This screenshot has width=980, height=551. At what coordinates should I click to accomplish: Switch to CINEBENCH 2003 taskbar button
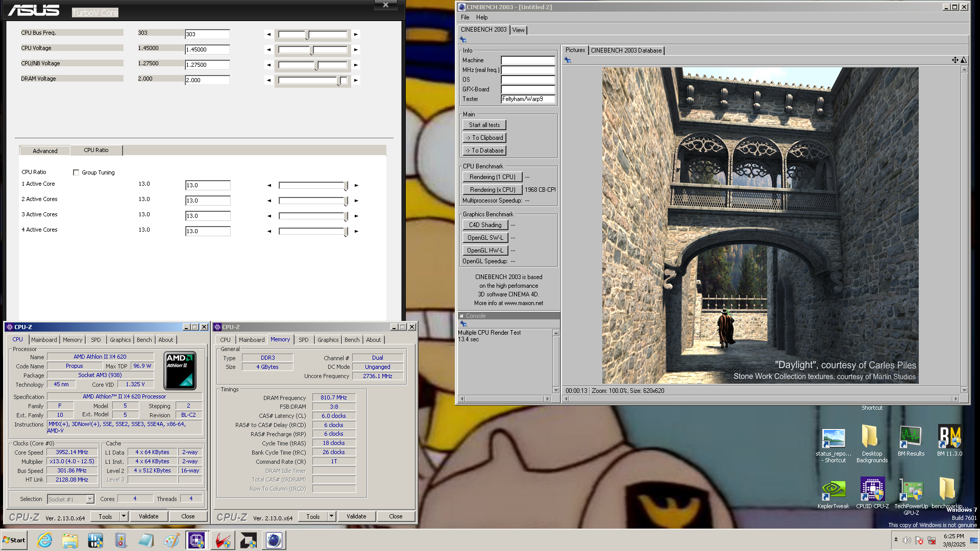pyautogui.click(x=274, y=540)
